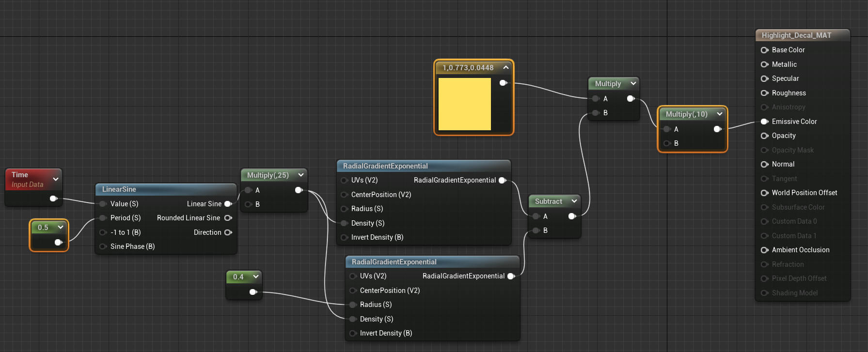This screenshot has height=352, width=868.
Task: Click the Subtract node output pin
Action: pos(572,216)
